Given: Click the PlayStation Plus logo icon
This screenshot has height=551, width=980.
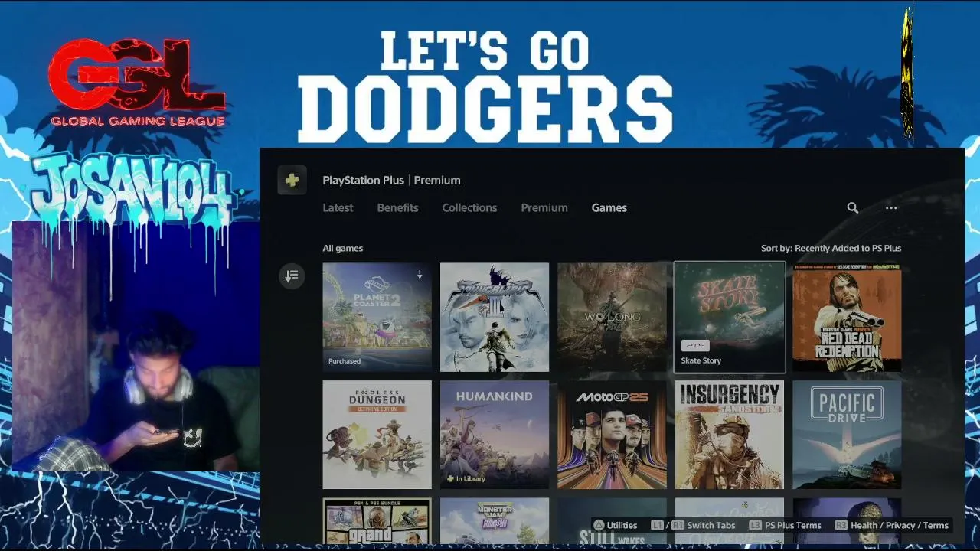Looking at the screenshot, I should 292,181.
